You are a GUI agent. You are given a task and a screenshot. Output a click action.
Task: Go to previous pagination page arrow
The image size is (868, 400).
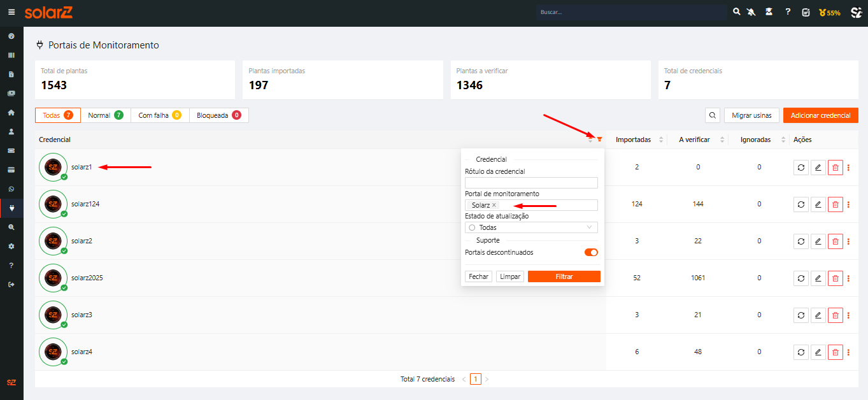(x=464, y=379)
